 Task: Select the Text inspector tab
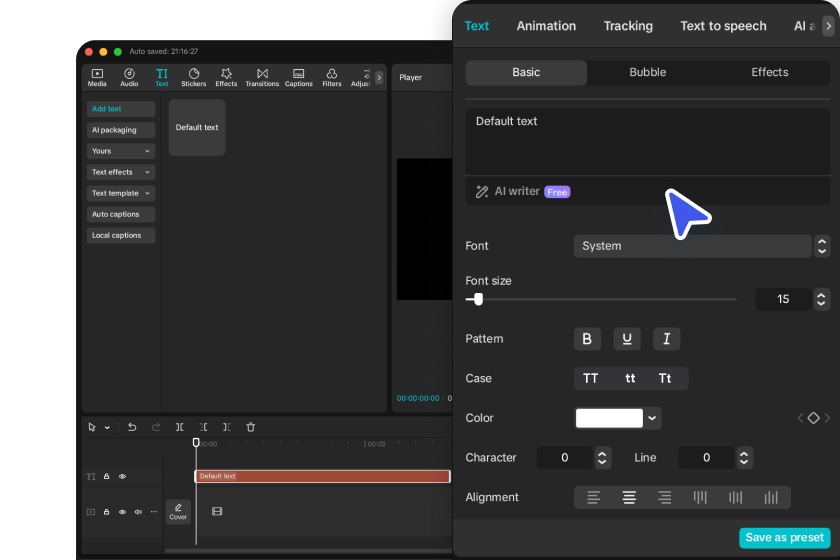476,26
